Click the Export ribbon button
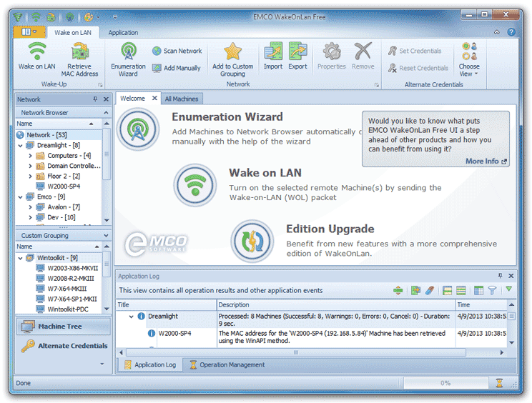The image size is (532, 403). (298, 56)
